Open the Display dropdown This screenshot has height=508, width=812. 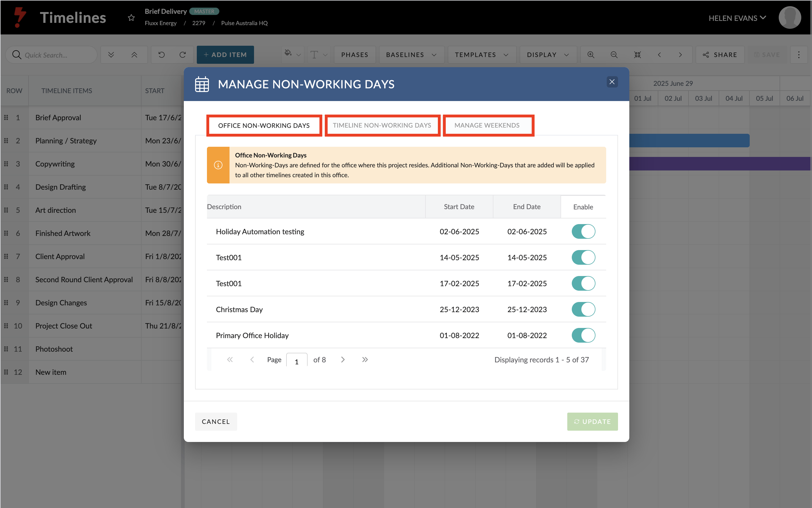[548, 55]
